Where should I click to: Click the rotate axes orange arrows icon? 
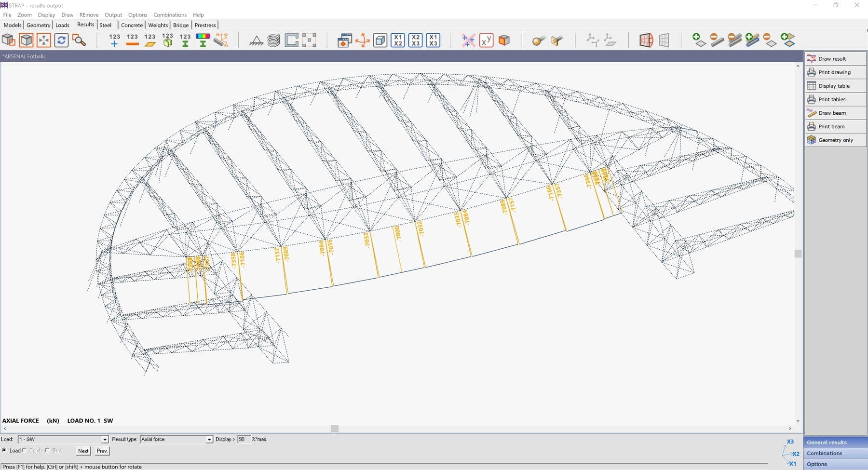pyautogui.click(x=362, y=40)
